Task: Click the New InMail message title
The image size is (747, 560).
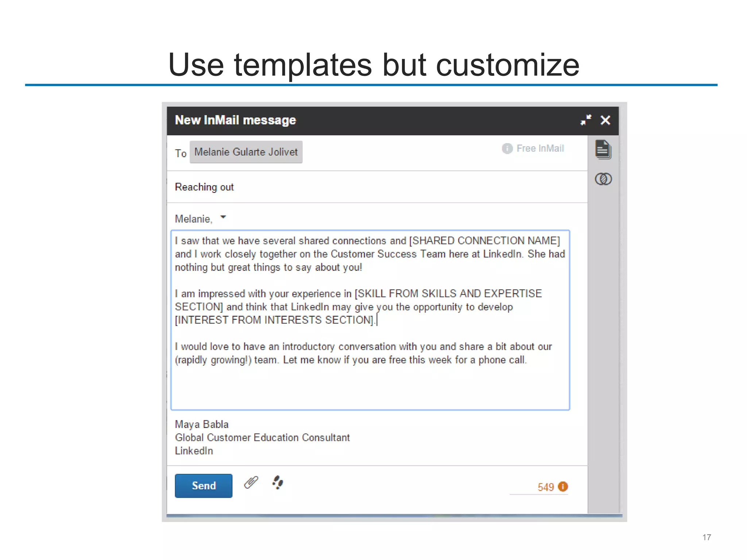Action: pos(235,120)
